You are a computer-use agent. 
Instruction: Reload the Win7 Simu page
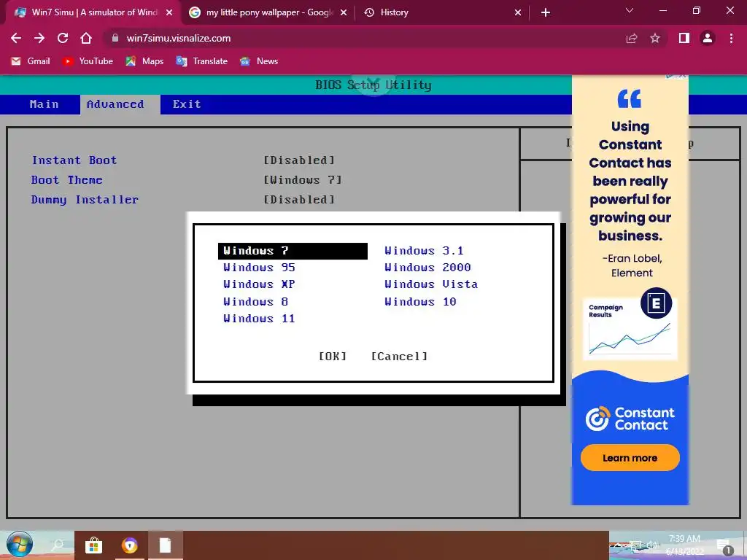[x=63, y=38]
